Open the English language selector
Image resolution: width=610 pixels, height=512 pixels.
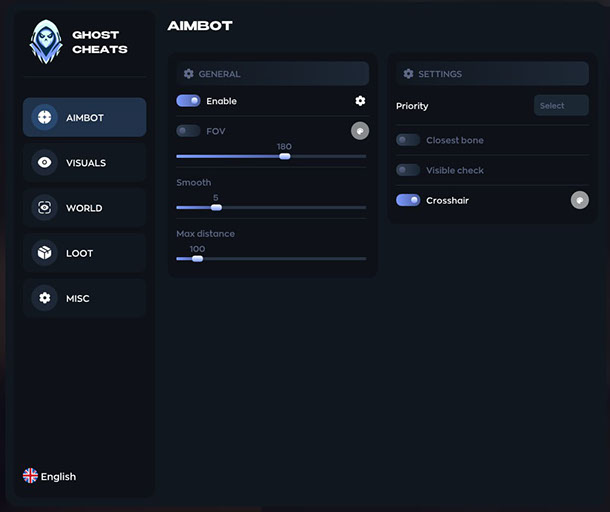(58, 477)
